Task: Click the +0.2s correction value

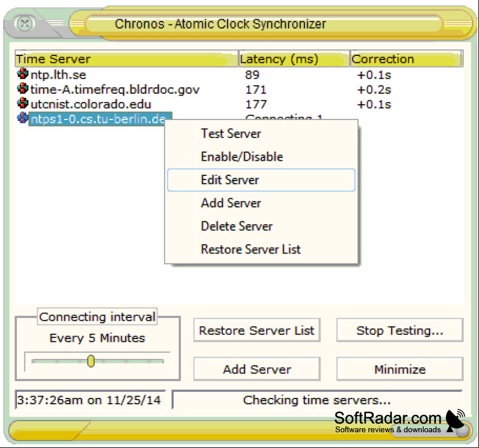Action: (x=374, y=90)
